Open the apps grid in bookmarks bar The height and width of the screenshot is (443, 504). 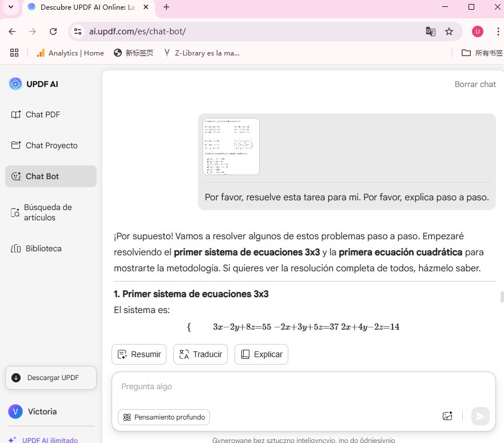point(14,53)
